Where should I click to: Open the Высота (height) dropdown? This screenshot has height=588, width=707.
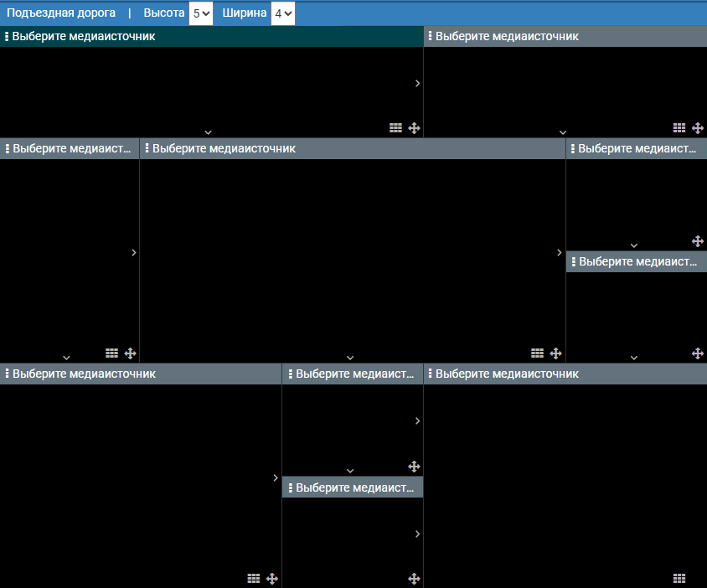[x=200, y=13]
